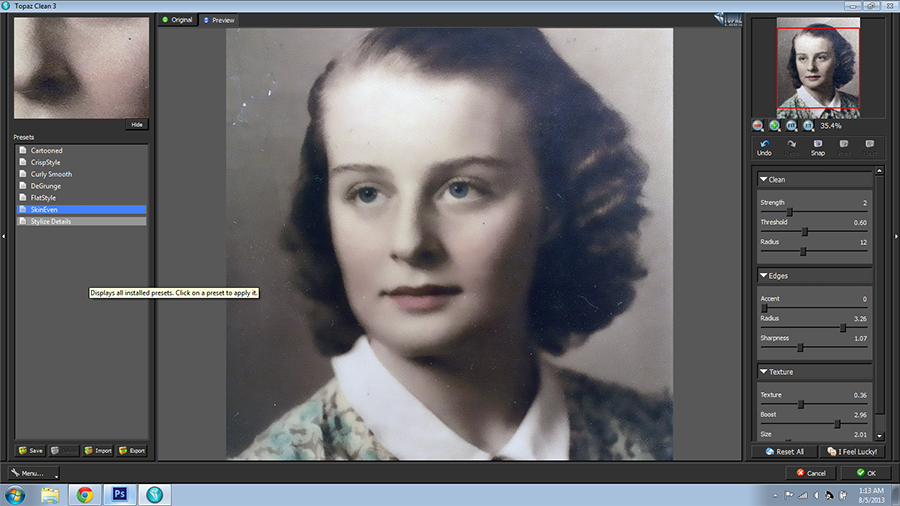Collapse the Edges settings section
The height and width of the screenshot is (506, 900).
point(764,275)
